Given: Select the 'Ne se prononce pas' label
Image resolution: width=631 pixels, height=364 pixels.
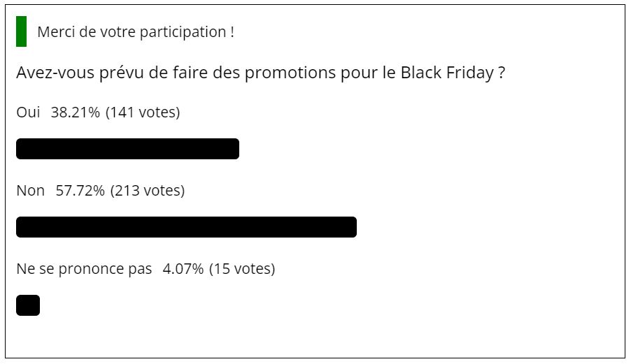Looking at the screenshot, I should (x=84, y=269).
